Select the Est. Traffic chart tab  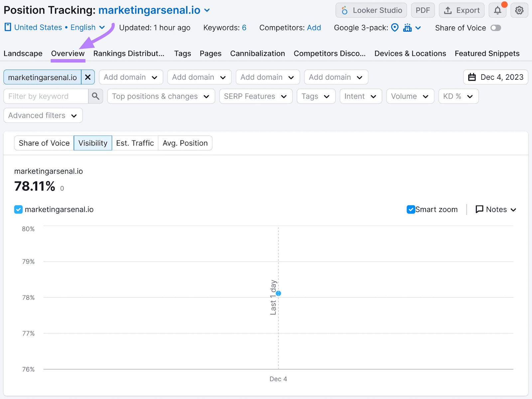click(x=135, y=143)
